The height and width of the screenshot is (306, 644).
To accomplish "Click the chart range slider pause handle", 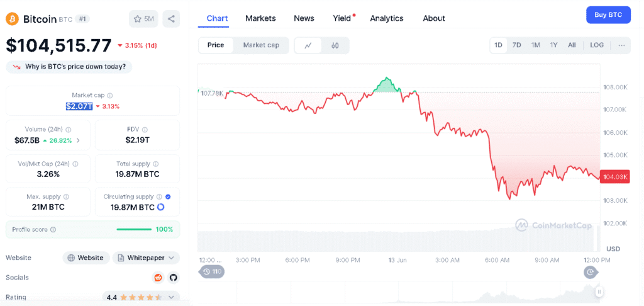I will pyautogui.click(x=599, y=292).
